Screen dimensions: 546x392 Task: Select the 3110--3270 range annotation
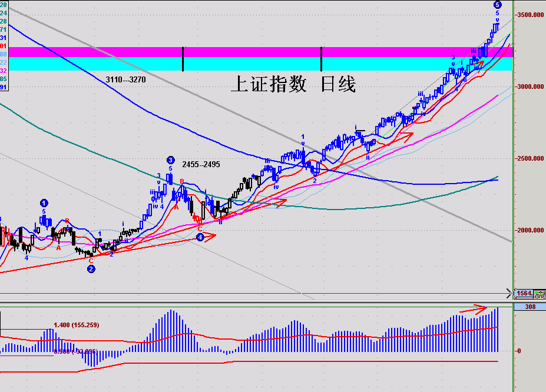(125, 79)
